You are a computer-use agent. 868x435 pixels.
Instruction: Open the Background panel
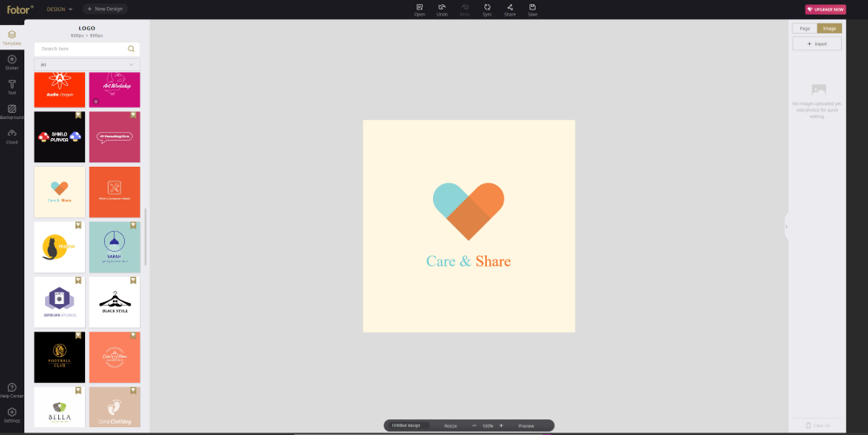coord(12,111)
